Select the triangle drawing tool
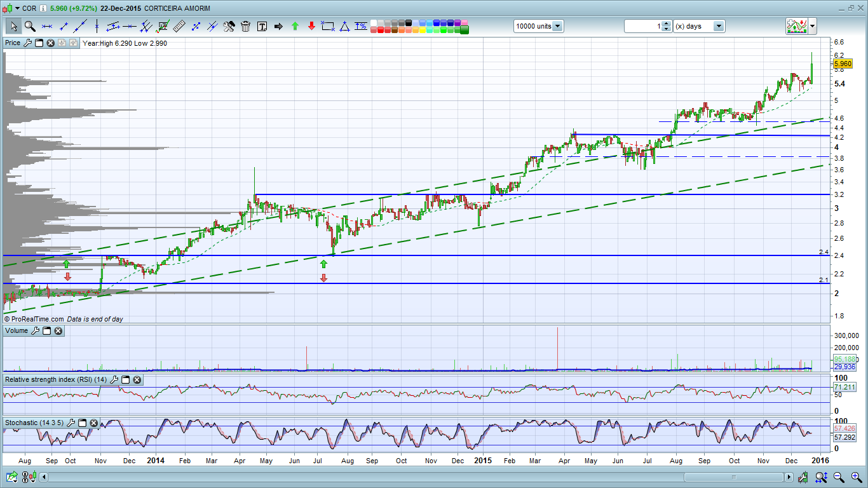The width and height of the screenshot is (868, 488). pos(344,26)
